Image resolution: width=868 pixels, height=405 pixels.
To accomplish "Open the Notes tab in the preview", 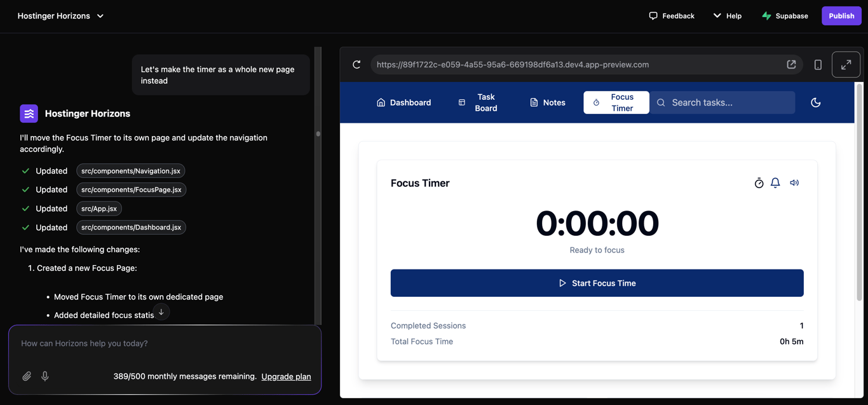I will coord(547,102).
